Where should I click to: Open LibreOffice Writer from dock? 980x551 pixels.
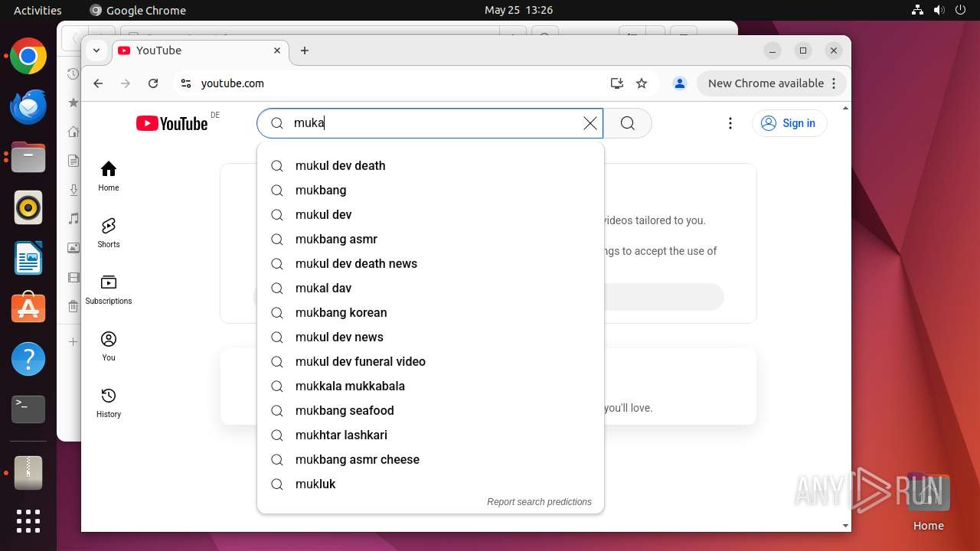tap(28, 259)
